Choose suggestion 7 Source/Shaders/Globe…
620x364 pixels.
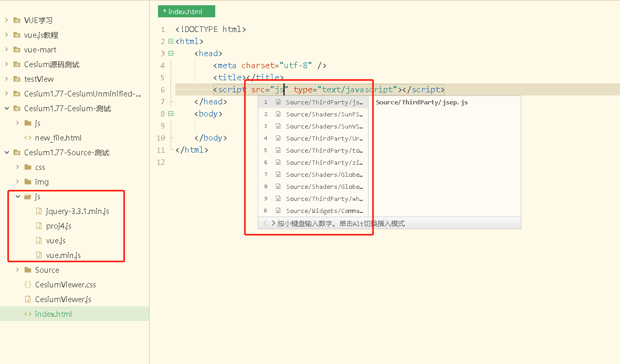[x=313, y=174]
